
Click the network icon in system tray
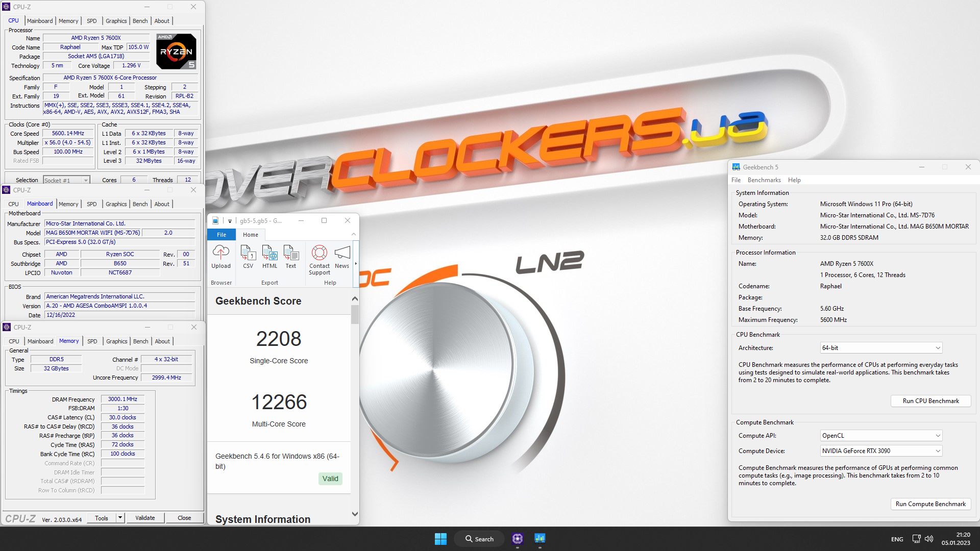pyautogui.click(x=916, y=539)
